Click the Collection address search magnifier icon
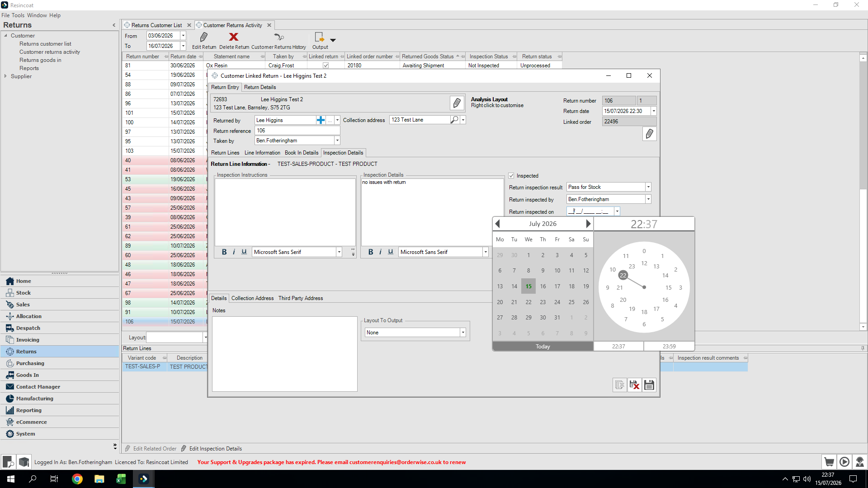Screen dimensions: 868x488 pyautogui.click(x=455, y=120)
